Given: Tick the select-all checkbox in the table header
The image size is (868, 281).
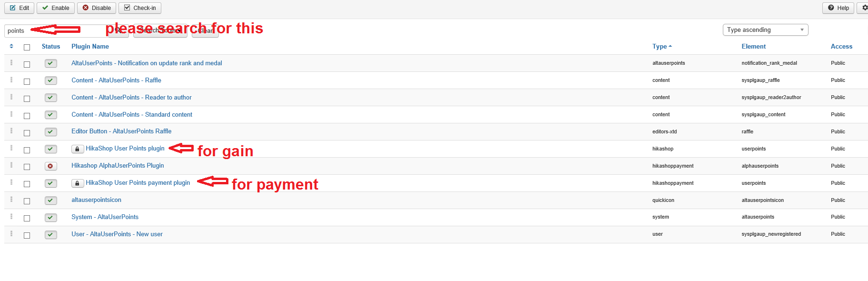Looking at the screenshot, I should click(x=27, y=47).
